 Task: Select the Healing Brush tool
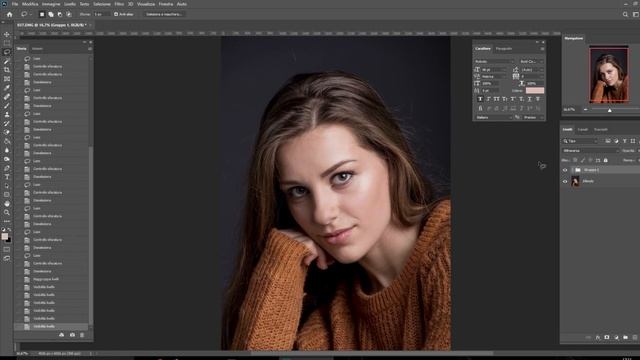(7, 97)
